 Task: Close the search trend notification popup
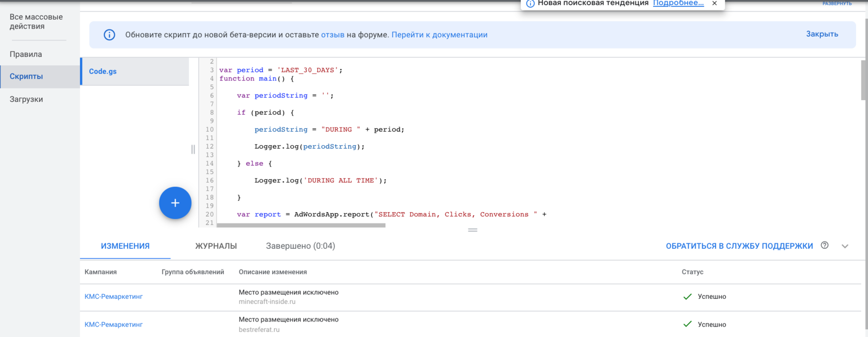(715, 3)
